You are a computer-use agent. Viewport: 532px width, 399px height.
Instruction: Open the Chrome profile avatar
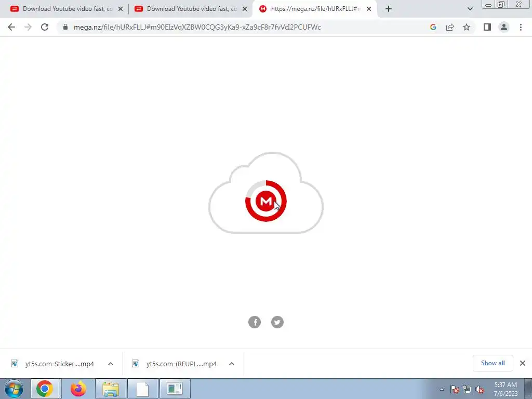coord(504,27)
